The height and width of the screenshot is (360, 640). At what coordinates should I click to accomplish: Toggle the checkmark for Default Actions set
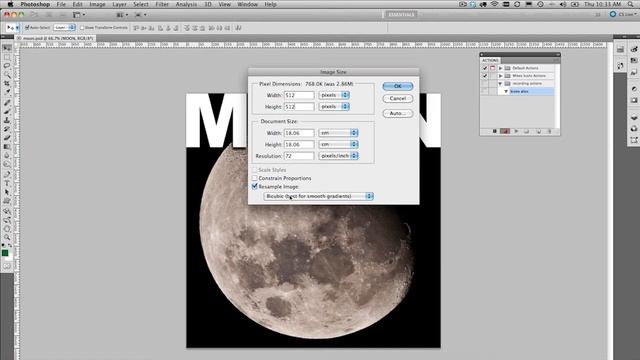click(485, 68)
